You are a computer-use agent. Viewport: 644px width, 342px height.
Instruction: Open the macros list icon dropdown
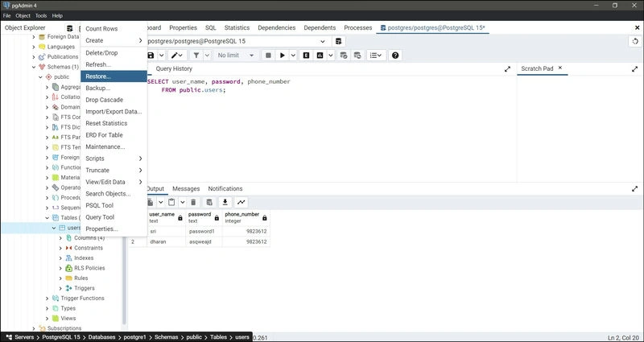pyautogui.click(x=375, y=56)
